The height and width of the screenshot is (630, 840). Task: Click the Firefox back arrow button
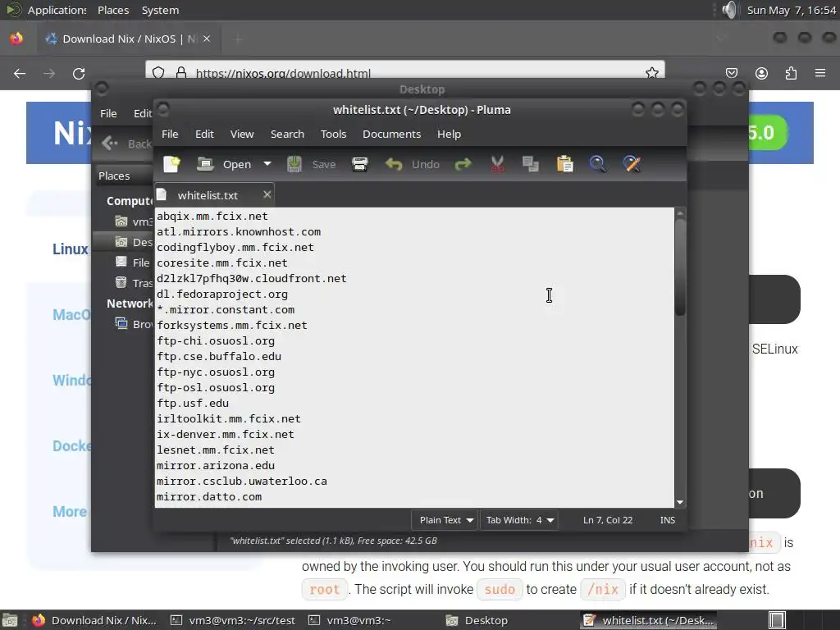pyautogui.click(x=20, y=73)
